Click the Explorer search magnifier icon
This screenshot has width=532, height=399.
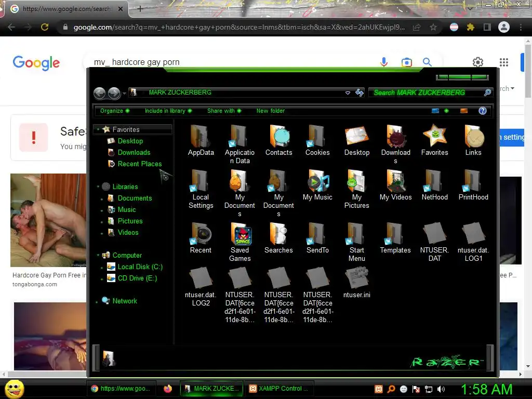tap(487, 92)
